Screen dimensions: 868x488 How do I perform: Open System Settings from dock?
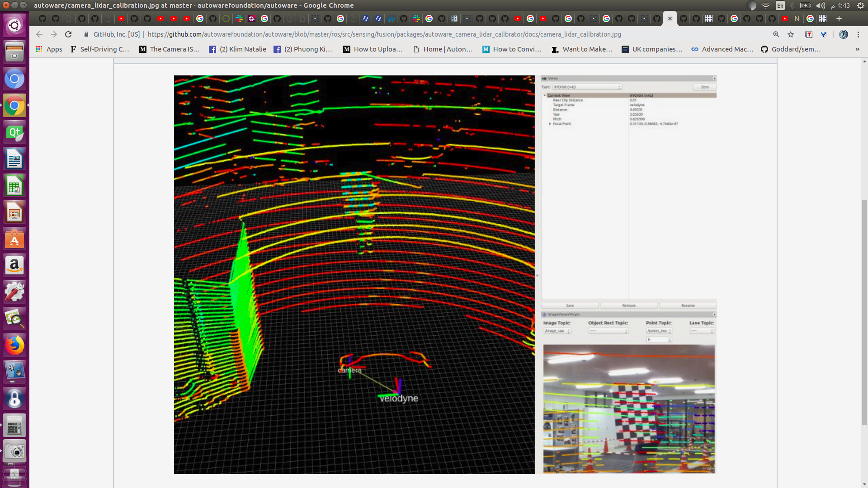pos(14,292)
